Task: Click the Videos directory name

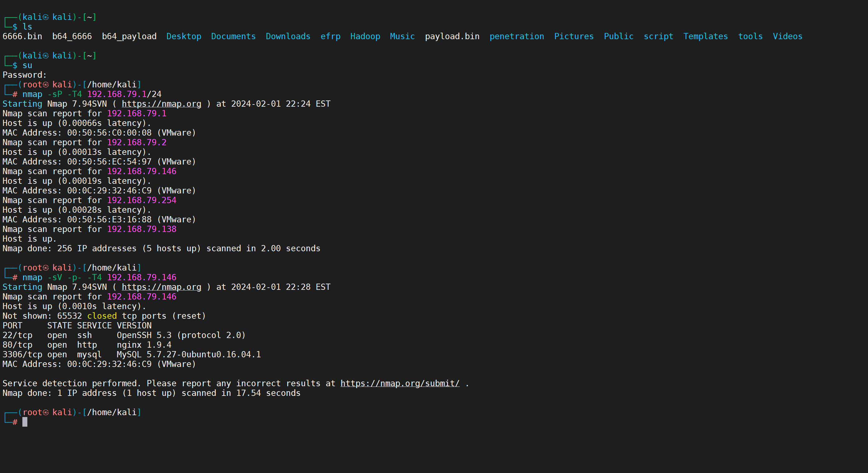Action: [x=788, y=36]
